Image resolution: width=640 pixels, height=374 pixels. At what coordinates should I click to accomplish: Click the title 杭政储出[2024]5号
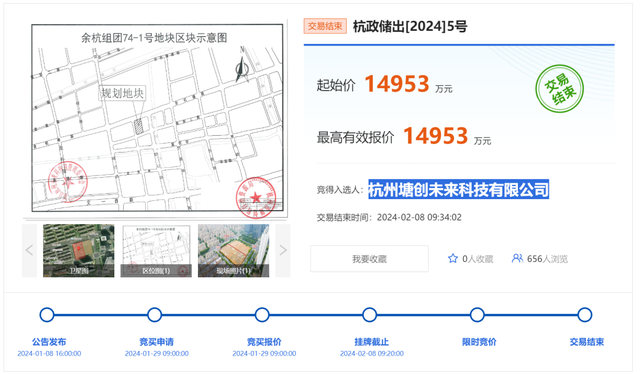pyautogui.click(x=410, y=27)
